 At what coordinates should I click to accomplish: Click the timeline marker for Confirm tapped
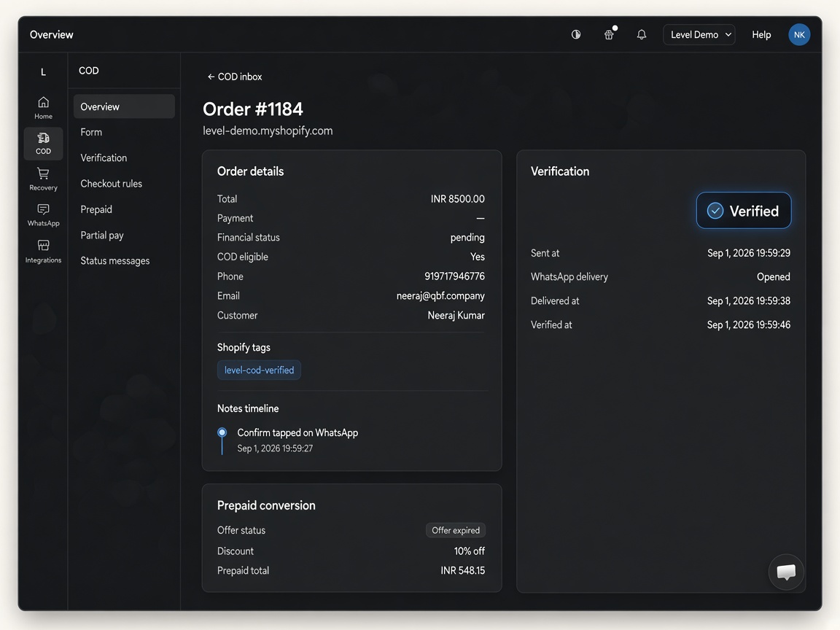point(222,432)
